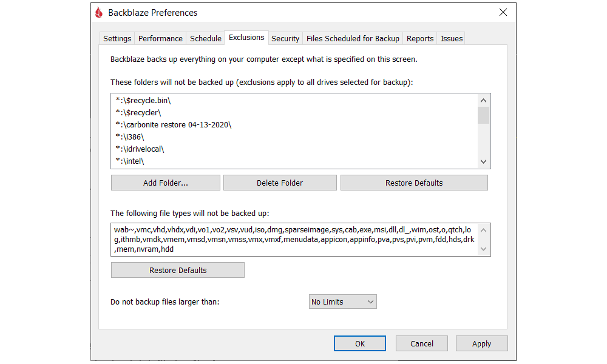Click file types box scroll up arrow
The image size is (607, 364).
coord(483,230)
